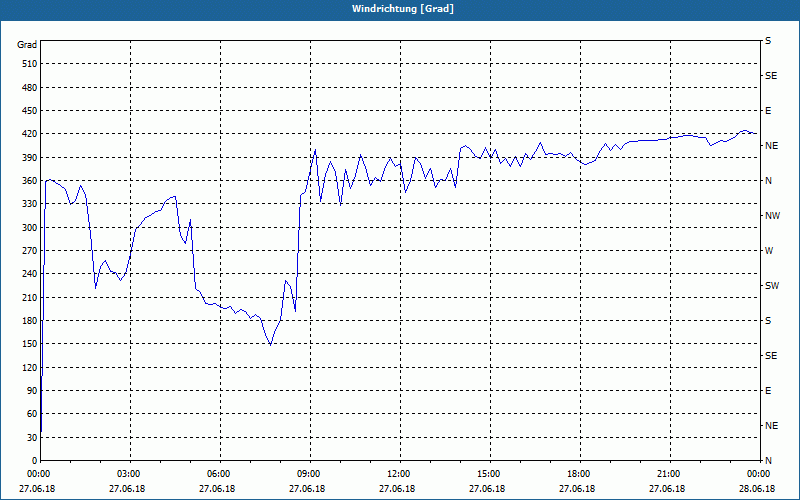
Task: Select the 27.06.18 date under 03:00
Action: pyautogui.click(x=127, y=489)
